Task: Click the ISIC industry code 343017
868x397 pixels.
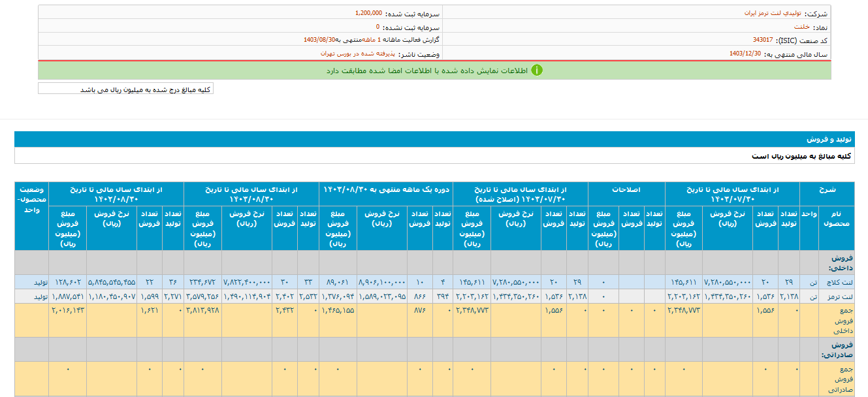Action: coord(763,40)
